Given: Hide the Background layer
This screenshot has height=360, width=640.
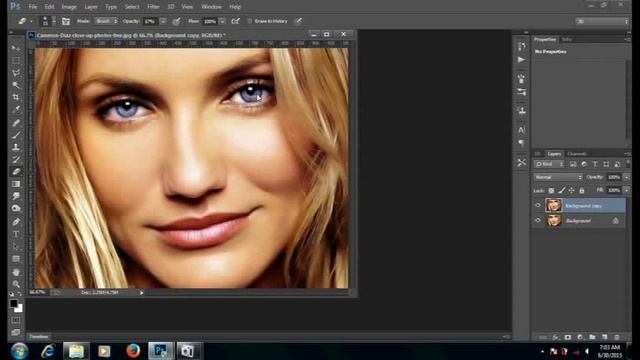Looking at the screenshot, I should coord(538,220).
